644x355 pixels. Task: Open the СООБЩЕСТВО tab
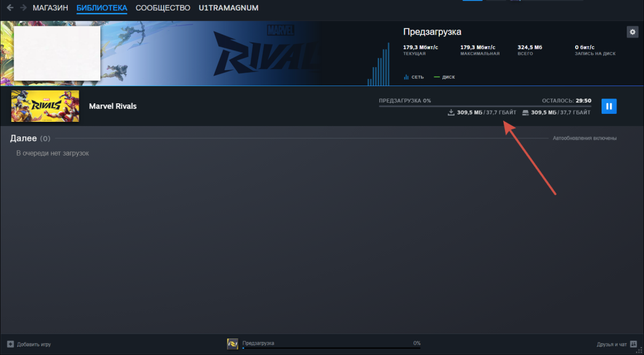[163, 8]
